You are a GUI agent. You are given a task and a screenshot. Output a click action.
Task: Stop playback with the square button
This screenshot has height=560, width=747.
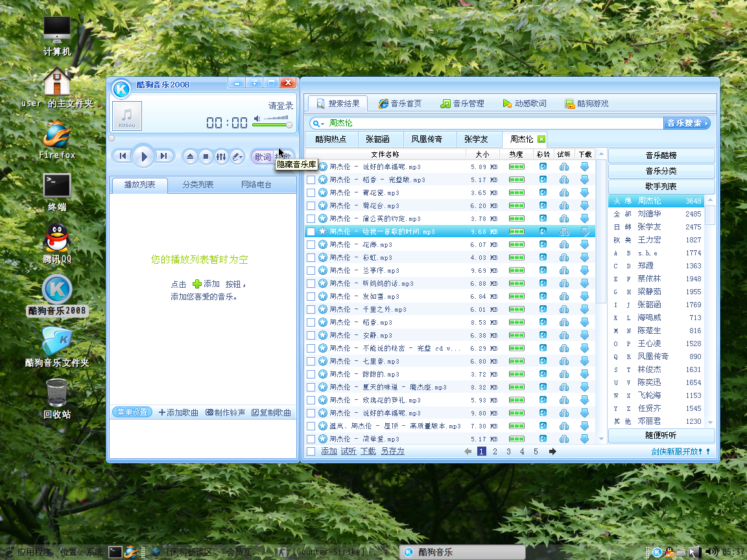click(206, 156)
